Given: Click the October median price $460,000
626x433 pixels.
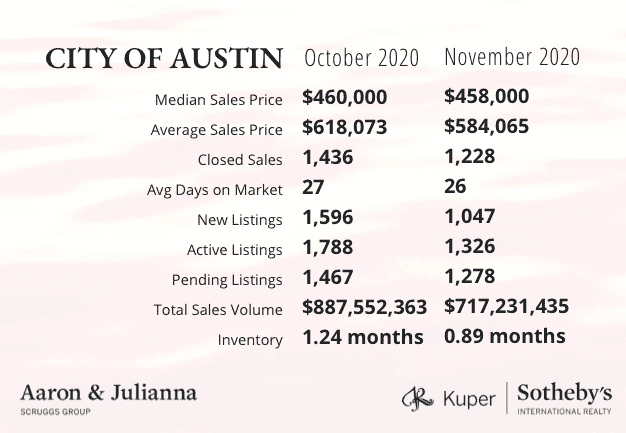Looking at the screenshot, I should (x=346, y=99).
